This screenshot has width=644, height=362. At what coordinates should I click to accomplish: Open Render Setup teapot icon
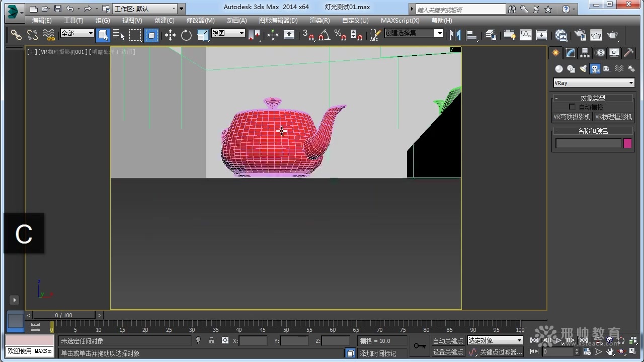(x=580, y=35)
